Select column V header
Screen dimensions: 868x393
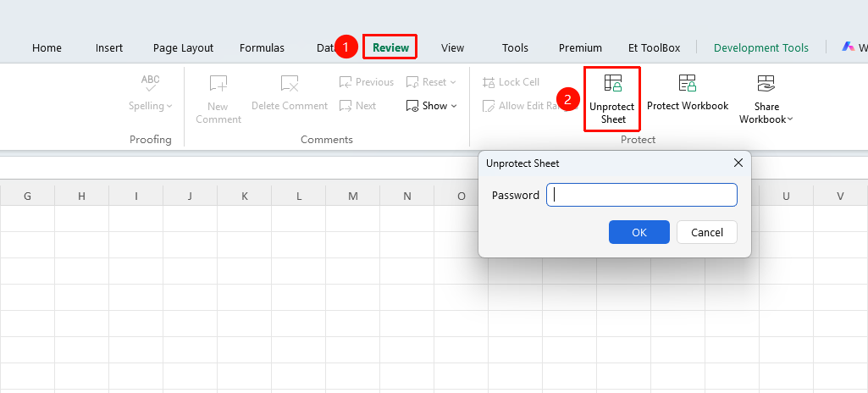tap(840, 196)
